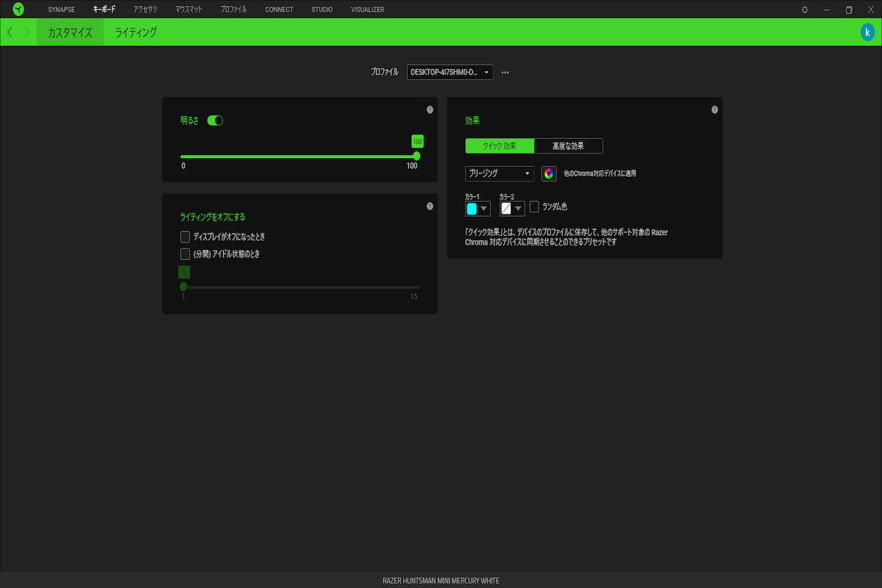Expand the Color 2 dropdown arrow

tap(518, 209)
